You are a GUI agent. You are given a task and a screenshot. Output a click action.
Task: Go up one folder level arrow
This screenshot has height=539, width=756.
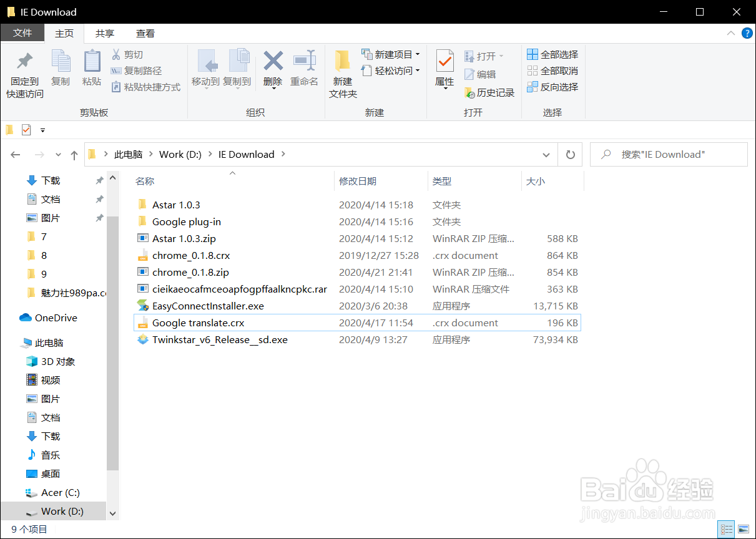tap(74, 155)
